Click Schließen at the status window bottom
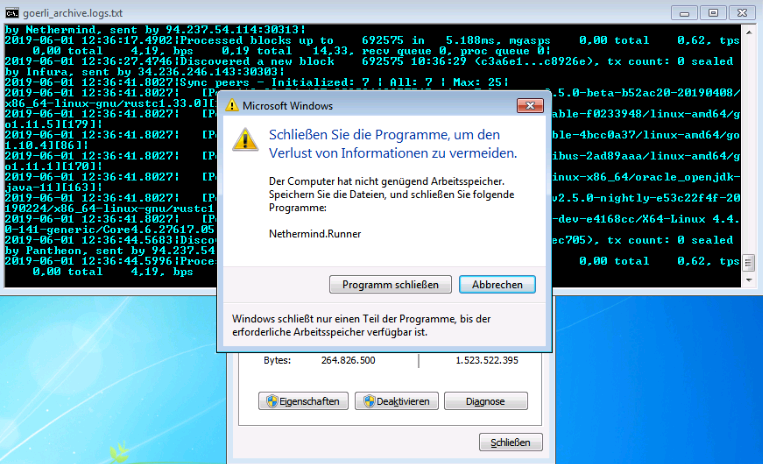The width and height of the screenshot is (763, 464). (x=510, y=442)
